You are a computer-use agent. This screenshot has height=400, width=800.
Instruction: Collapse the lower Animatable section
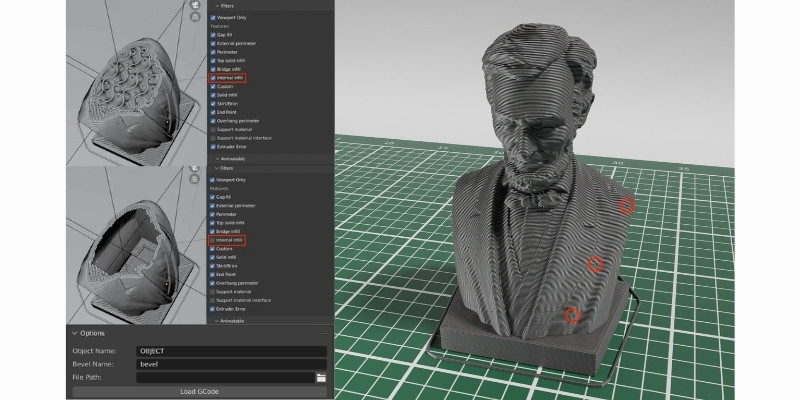[x=217, y=321]
